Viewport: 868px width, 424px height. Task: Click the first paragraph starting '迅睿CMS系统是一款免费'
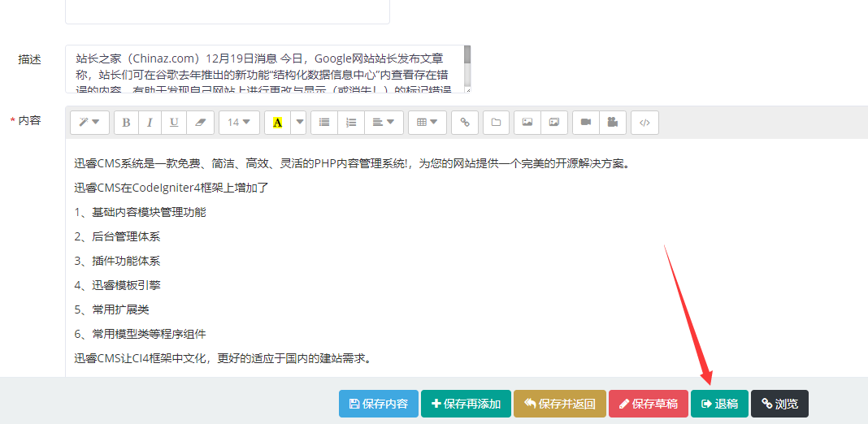[x=352, y=163]
